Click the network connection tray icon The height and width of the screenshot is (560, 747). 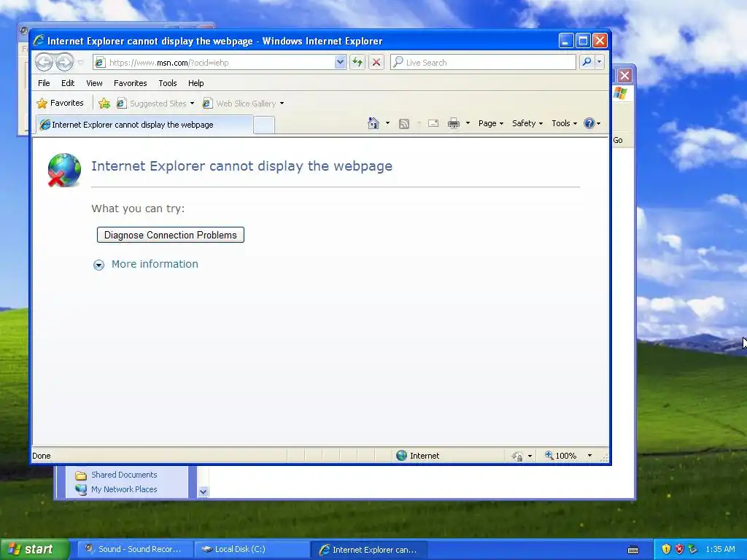(x=693, y=549)
